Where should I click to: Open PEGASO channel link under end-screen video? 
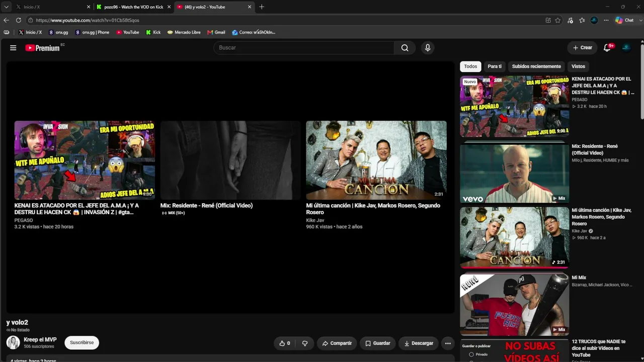pos(24,221)
